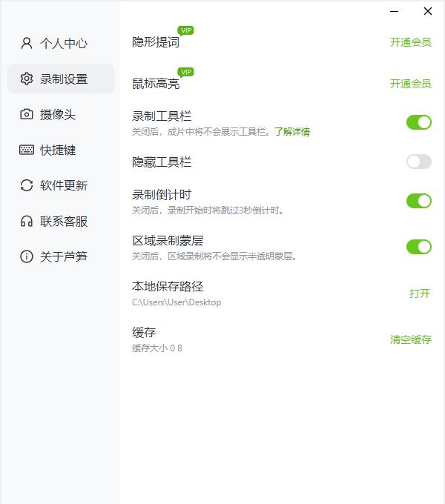The image size is (445, 504).
Task: Toggle off 区域录制蒙层 switch
Action: click(418, 247)
